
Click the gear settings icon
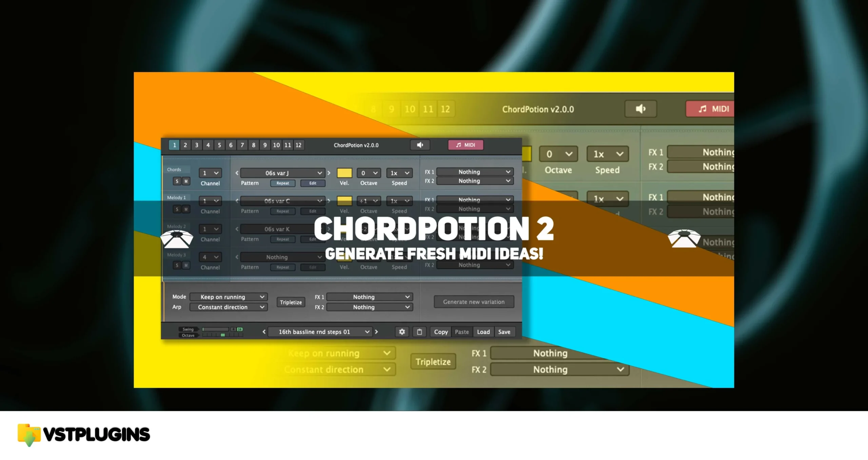[x=402, y=332]
